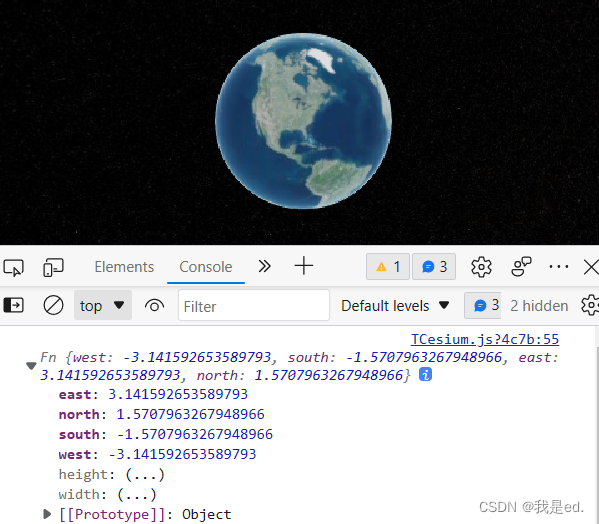Click the Cesium globe in the viewer
599x524 pixels.
(303, 121)
